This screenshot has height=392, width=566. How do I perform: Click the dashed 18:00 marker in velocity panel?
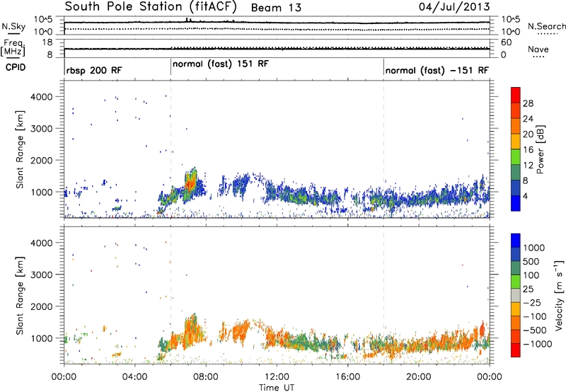383,294
